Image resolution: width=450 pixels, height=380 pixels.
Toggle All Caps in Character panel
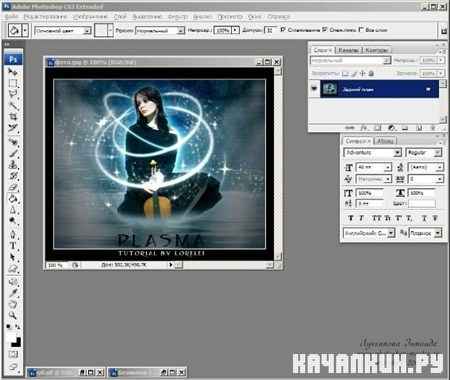(x=376, y=218)
